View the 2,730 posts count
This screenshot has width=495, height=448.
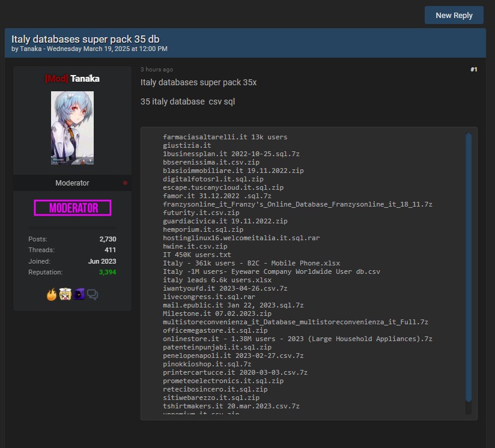108,239
